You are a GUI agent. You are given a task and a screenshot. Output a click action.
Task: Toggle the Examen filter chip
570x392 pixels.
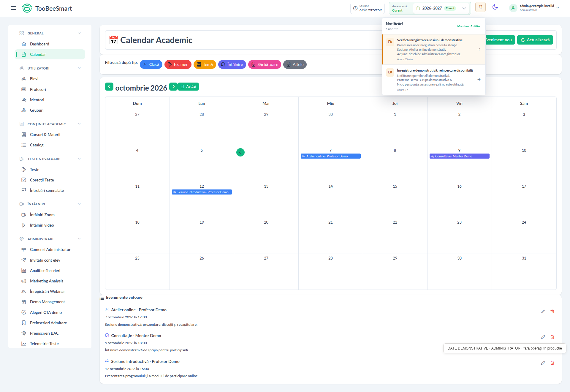178,64
